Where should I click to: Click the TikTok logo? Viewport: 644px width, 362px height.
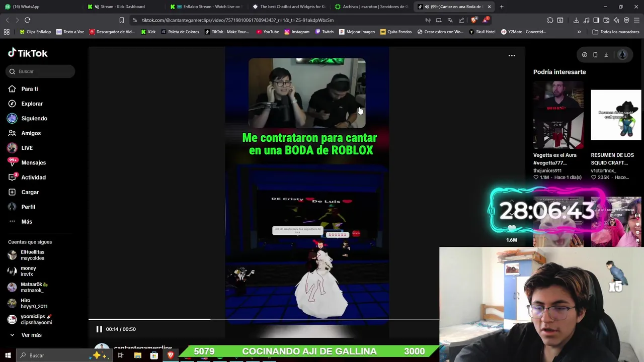(28, 53)
